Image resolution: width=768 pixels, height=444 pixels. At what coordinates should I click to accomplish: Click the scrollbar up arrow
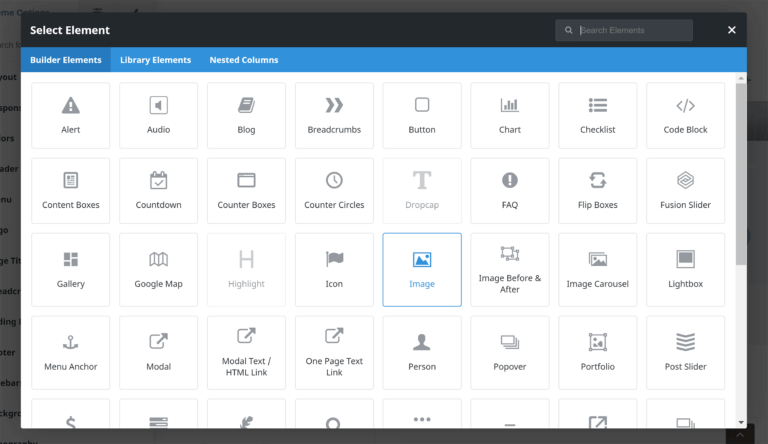(741, 78)
